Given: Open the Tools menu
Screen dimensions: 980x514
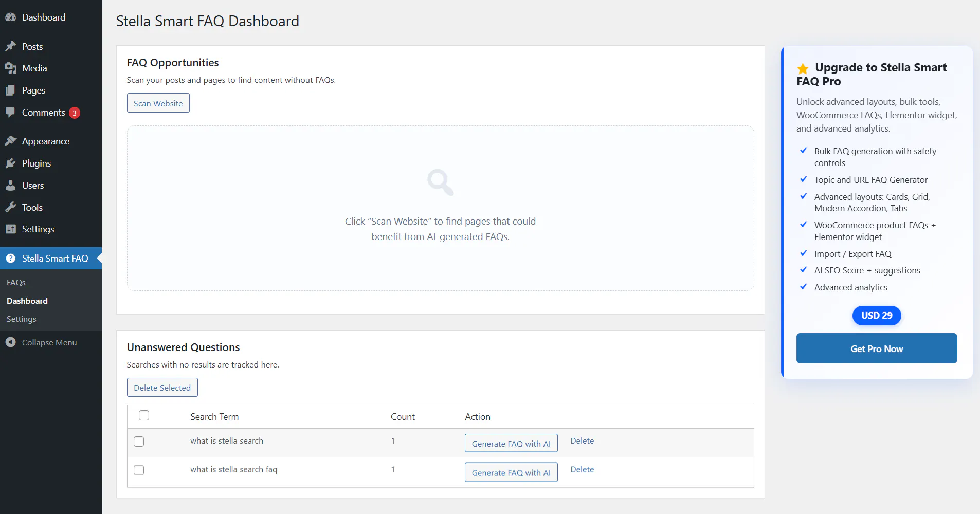Looking at the screenshot, I should tap(51, 207).
